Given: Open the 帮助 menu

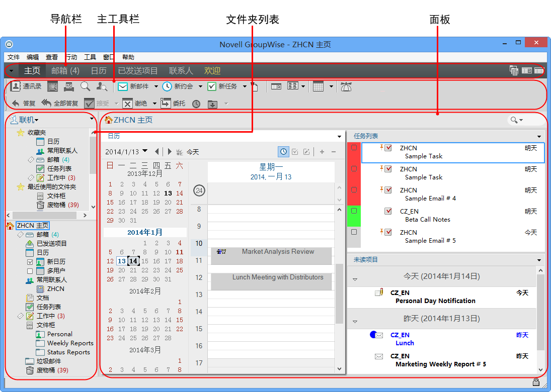Looking at the screenshot, I should point(128,57).
